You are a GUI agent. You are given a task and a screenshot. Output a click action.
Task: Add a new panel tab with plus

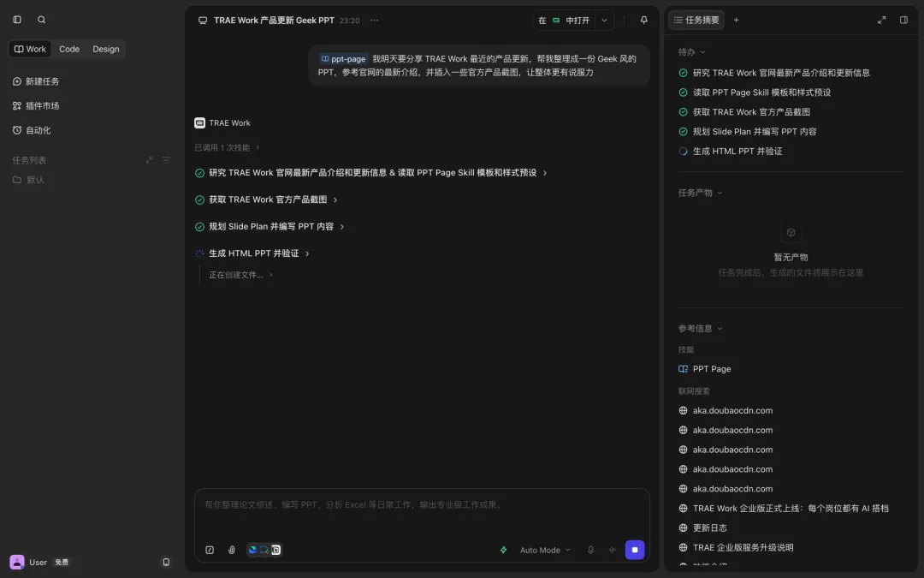736,20
